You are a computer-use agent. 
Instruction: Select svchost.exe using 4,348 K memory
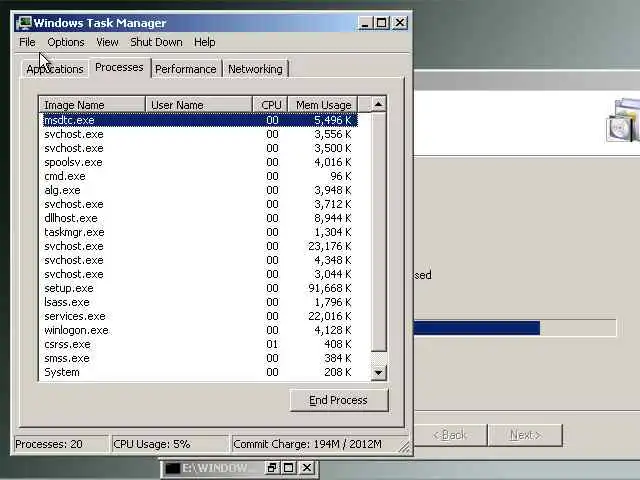[x=200, y=260]
